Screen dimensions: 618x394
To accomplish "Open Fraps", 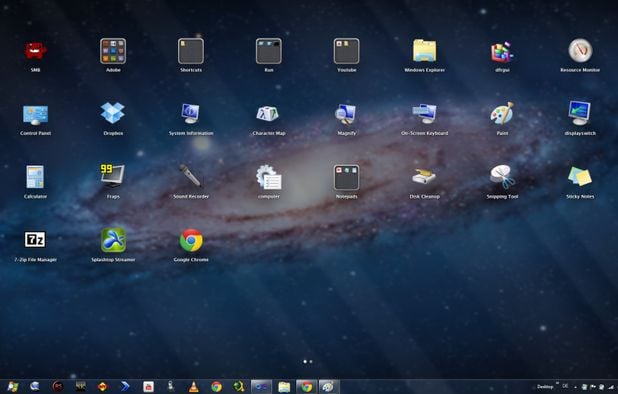I will click(x=113, y=176).
